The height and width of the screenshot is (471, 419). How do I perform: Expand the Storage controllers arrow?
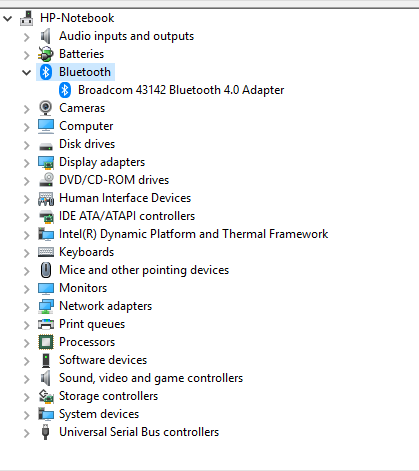click(27, 397)
